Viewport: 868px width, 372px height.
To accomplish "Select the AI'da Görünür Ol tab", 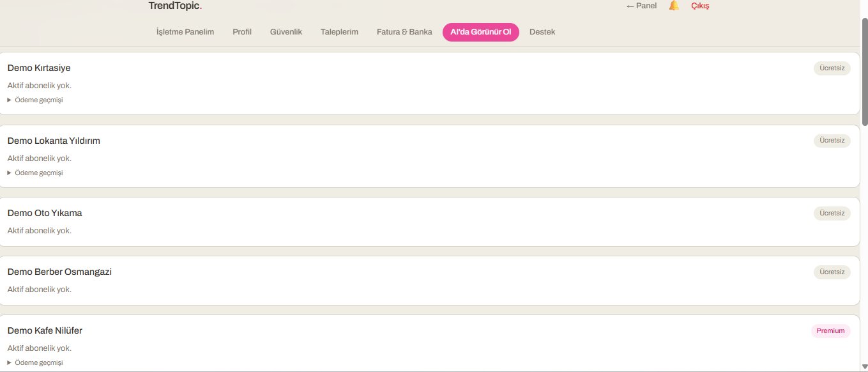I will 481,32.
